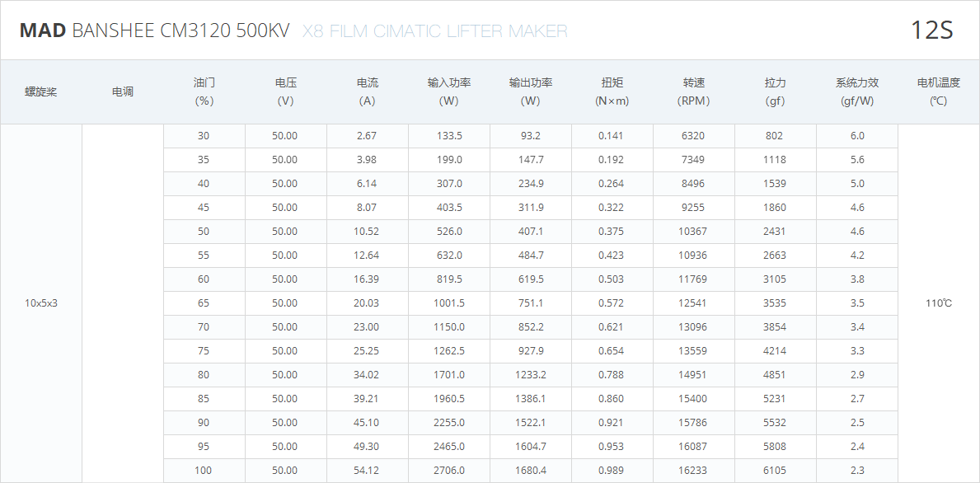Click the current value 49.30
The image size is (980, 483).
coord(366,446)
